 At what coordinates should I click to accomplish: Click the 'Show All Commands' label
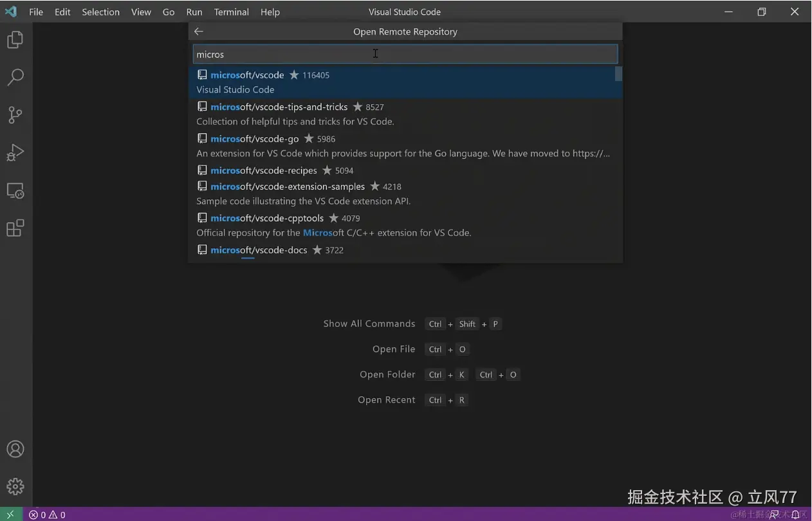(x=369, y=324)
